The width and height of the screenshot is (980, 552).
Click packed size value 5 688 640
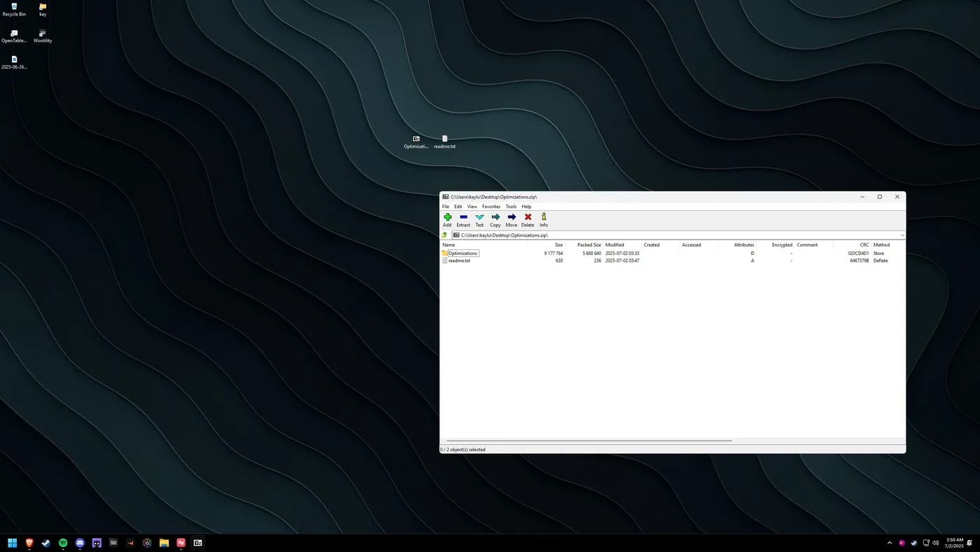click(x=591, y=253)
